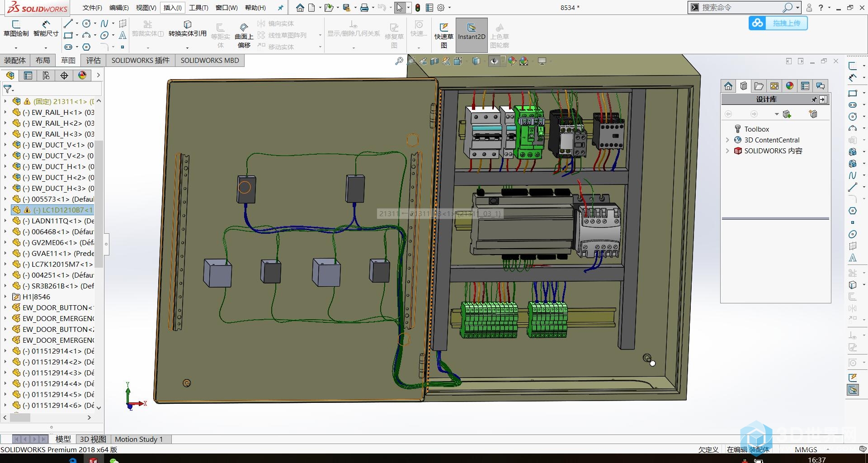Click the Print icon

[x=364, y=8]
